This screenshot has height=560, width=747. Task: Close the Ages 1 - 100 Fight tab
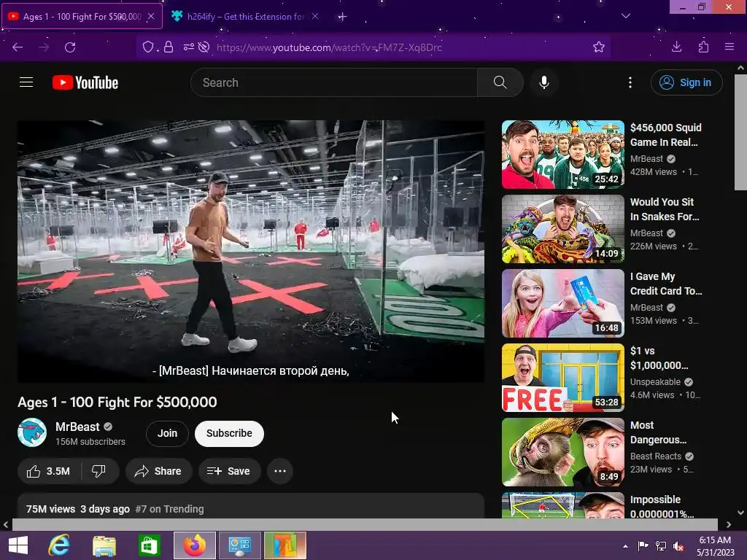coord(151,16)
